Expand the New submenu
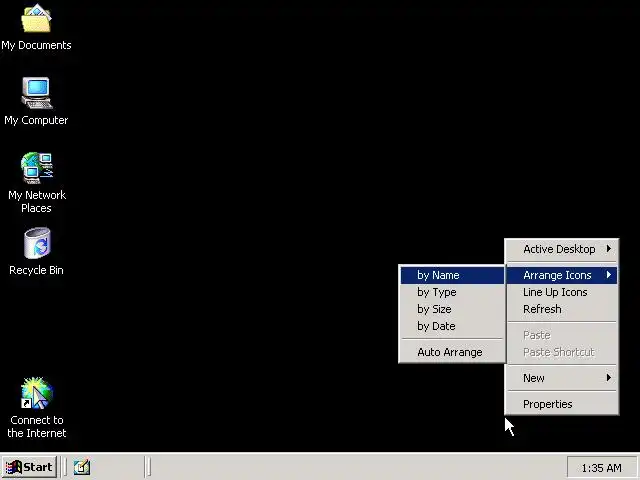Image resolution: width=640 pixels, height=480 pixels. coord(562,378)
